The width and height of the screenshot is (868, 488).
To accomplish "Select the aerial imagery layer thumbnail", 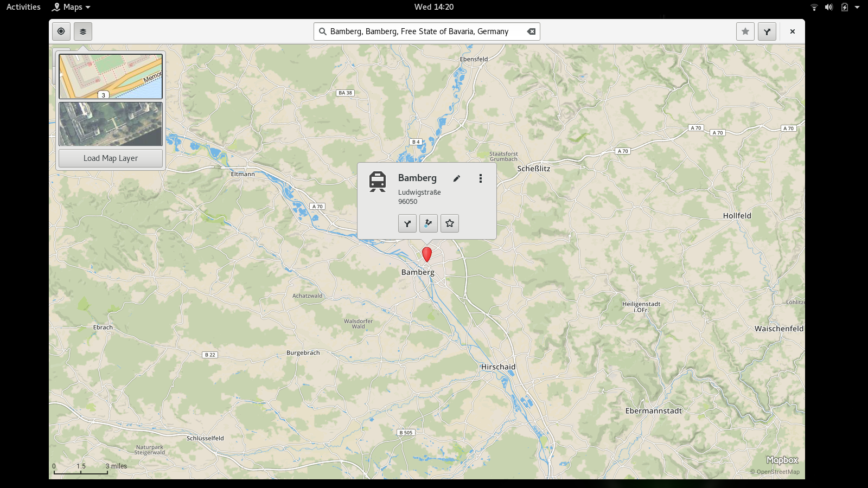I will pos(111,124).
